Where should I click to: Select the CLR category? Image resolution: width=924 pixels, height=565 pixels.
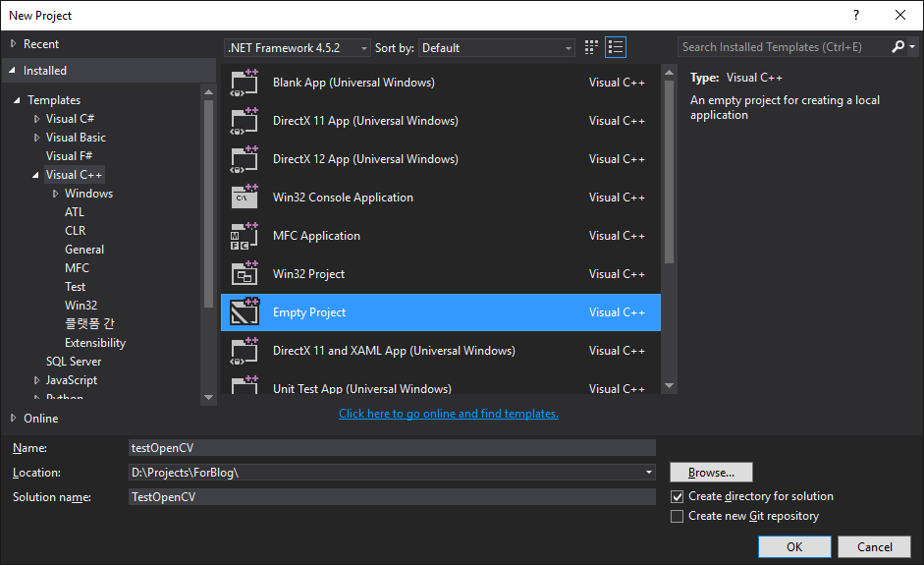tap(75, 231)
